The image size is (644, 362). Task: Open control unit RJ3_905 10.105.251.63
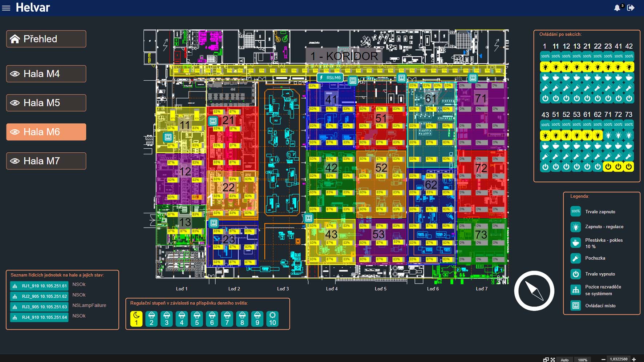[x=39, y=307]
